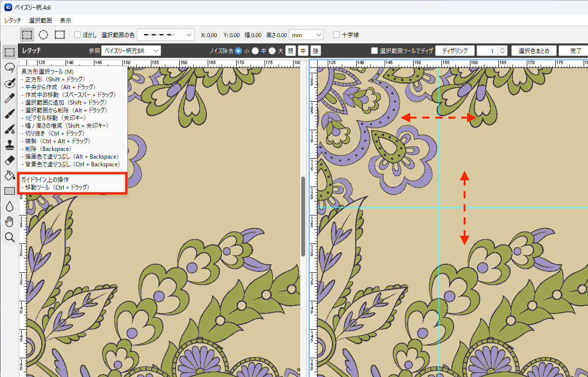Screen dimensions: 588x377
Task: Click the 高さ 0.00 height value
Action: tap(277, 35)
